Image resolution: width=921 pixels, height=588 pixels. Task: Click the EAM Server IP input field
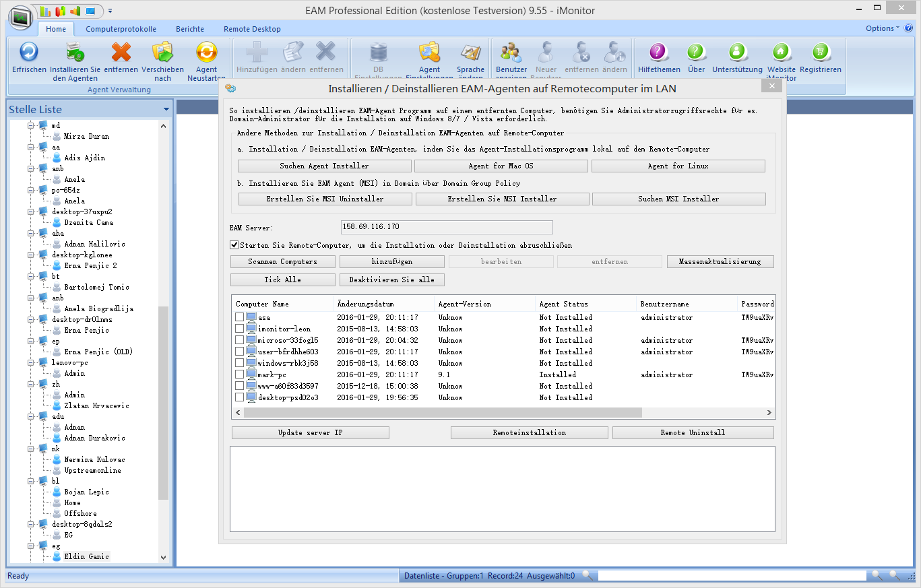pyautogui.click(x=447, y=227)
